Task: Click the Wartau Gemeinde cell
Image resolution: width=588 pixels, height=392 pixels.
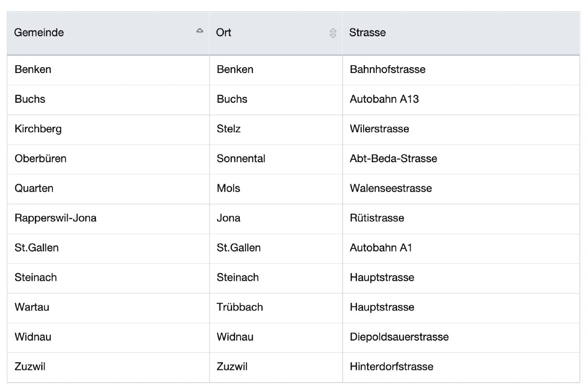Action: [32, 307]
